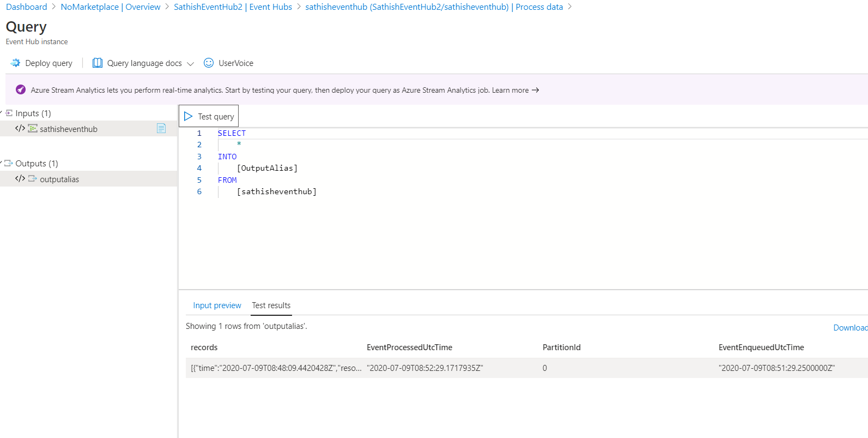
Task: Click the FROM keyword in editor
Action: [227, 180]
